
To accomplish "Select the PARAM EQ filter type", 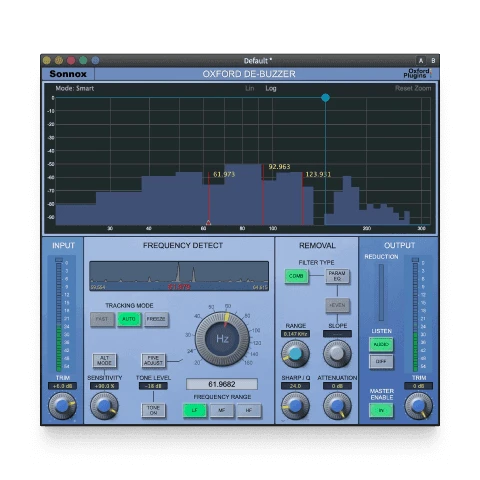I will click(x=337, y=276).
